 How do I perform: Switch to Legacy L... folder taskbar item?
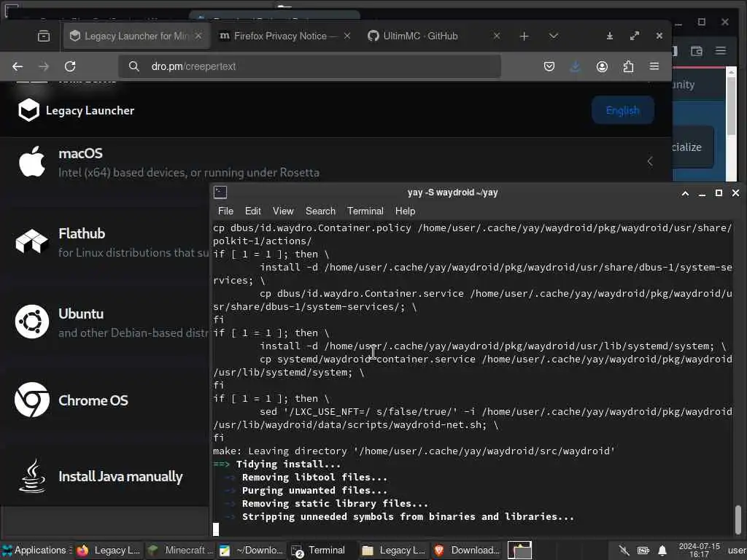pyautogui.click(x=394, y=551)
